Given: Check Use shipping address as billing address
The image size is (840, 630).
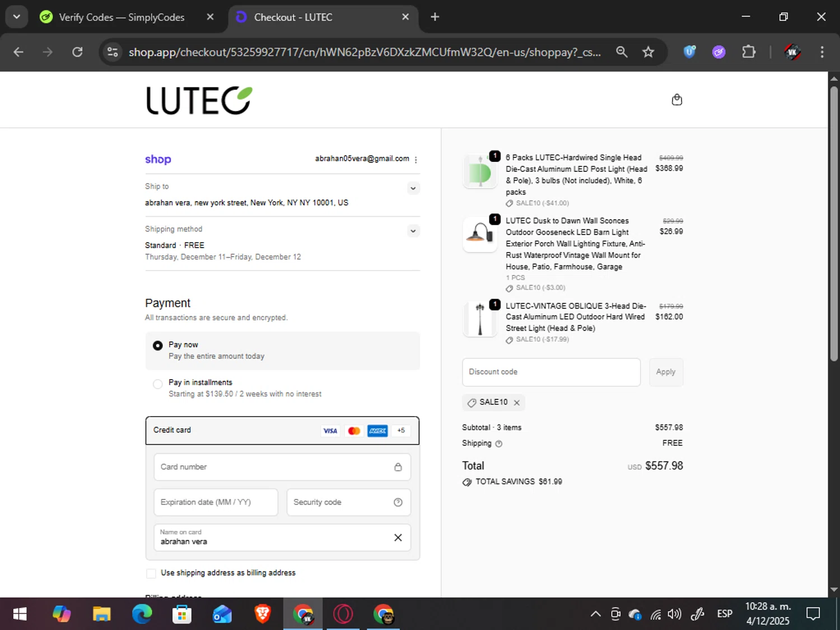Looking at the screenshot, I should 151,573.
